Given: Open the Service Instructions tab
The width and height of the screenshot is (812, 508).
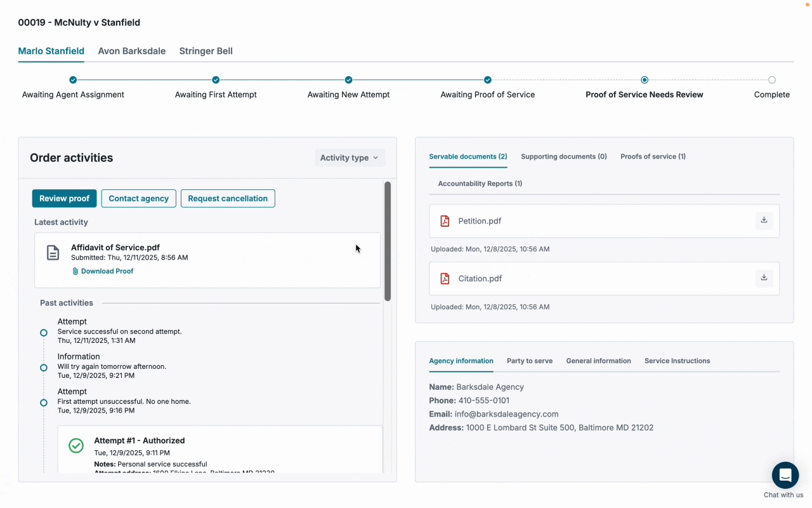Looking at the screenshot, I should click(x=677, y=361).
